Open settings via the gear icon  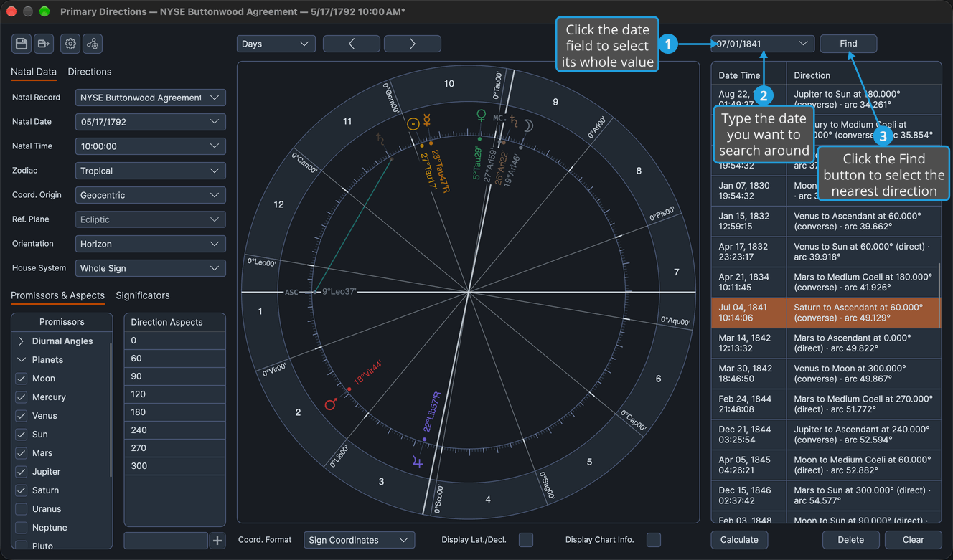pos(70,44)
